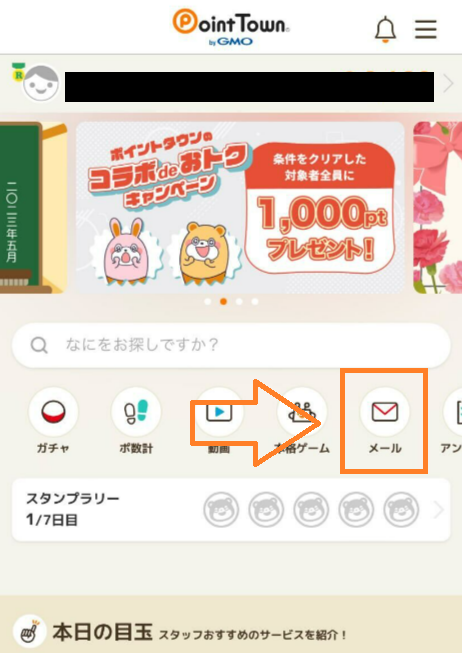Open the 本格ゲーム game icon
462x653 pixels.
302,412
